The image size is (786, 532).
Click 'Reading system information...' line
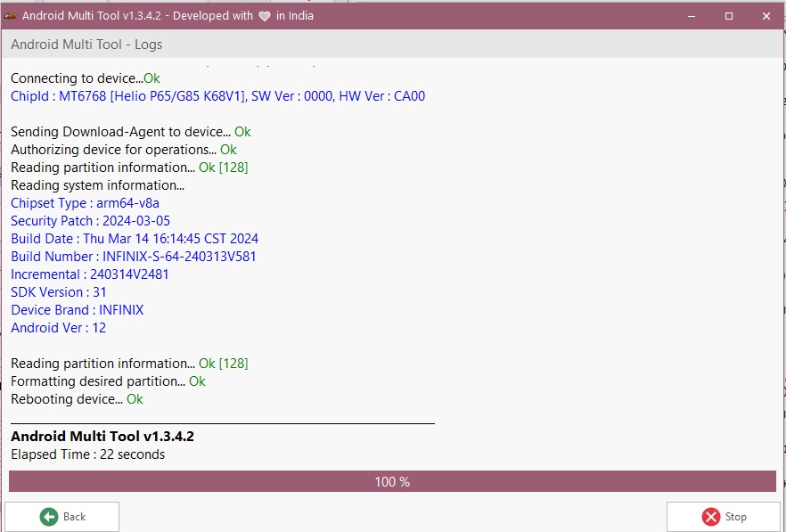(x=98, y=185)
